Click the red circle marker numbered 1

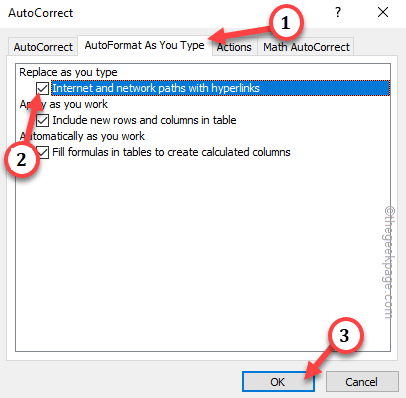(285, 23)
